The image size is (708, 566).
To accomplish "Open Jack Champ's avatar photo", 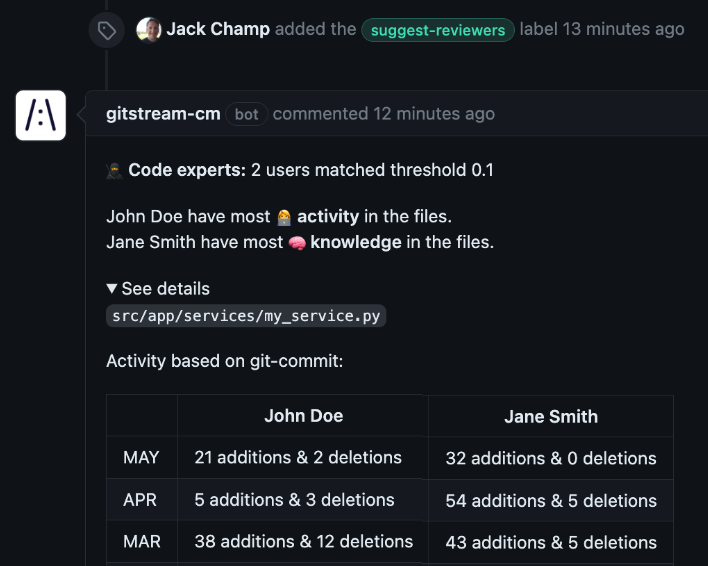I will pyautogui.click(x=149, y=30).
